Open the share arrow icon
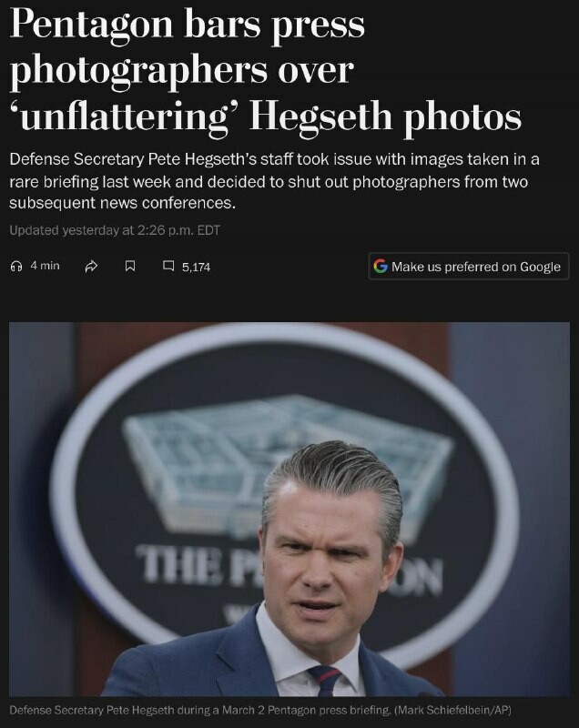Viewport: 579px width, 728px height. (91, 266)
